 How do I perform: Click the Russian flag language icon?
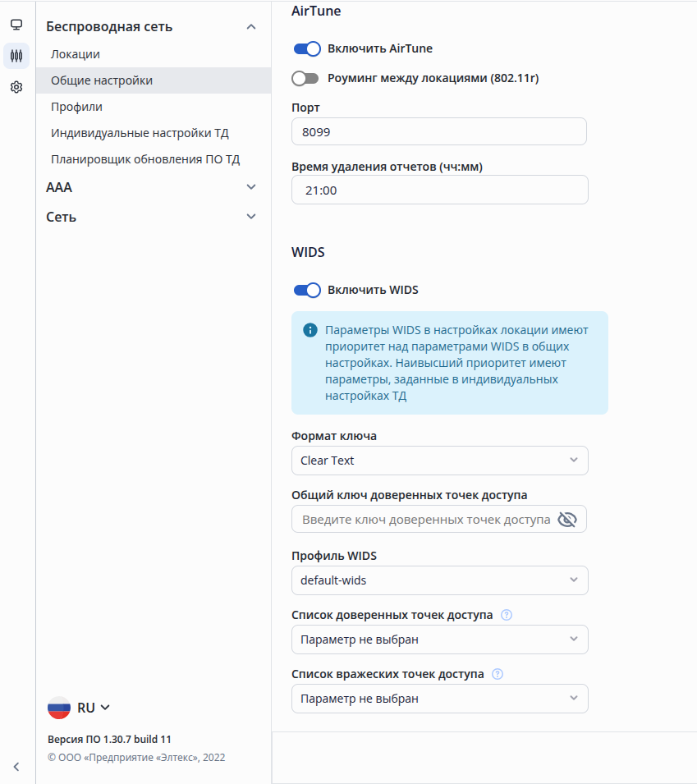click(x=59, y=708)
